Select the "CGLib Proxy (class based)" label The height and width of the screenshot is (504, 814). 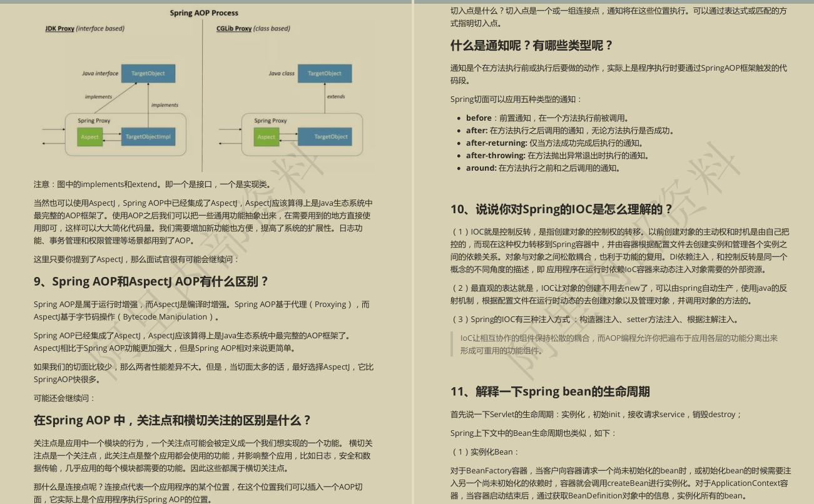[x=253, y=29]
